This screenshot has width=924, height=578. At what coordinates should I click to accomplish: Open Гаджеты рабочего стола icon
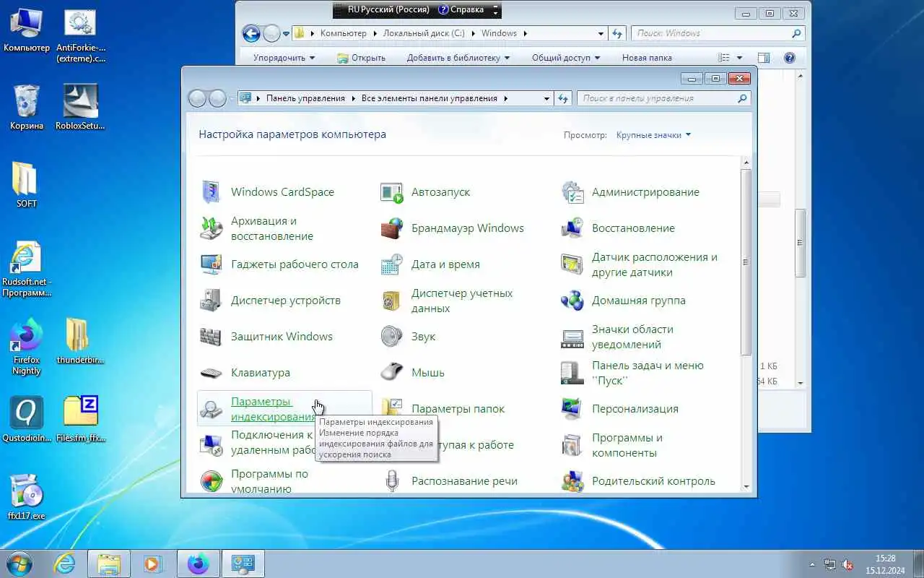pos(211,264)
